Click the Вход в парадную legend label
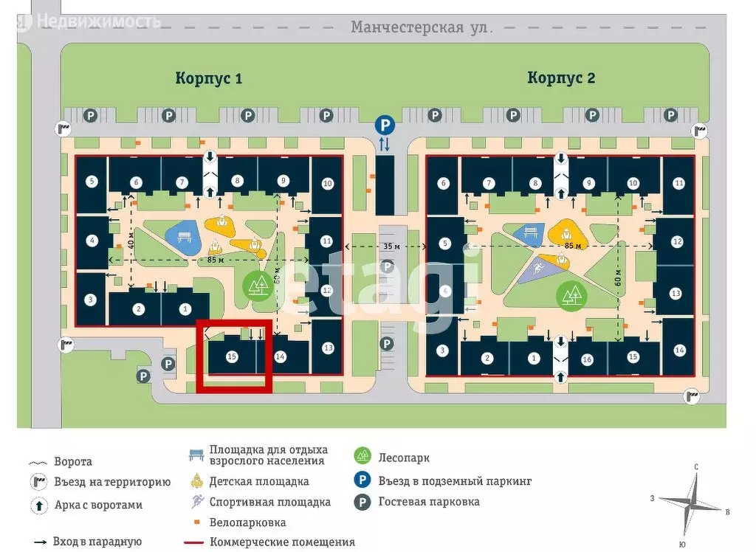The width and height of the screenshot is (756, 552). pyautogui.click(x=97, y=542)
